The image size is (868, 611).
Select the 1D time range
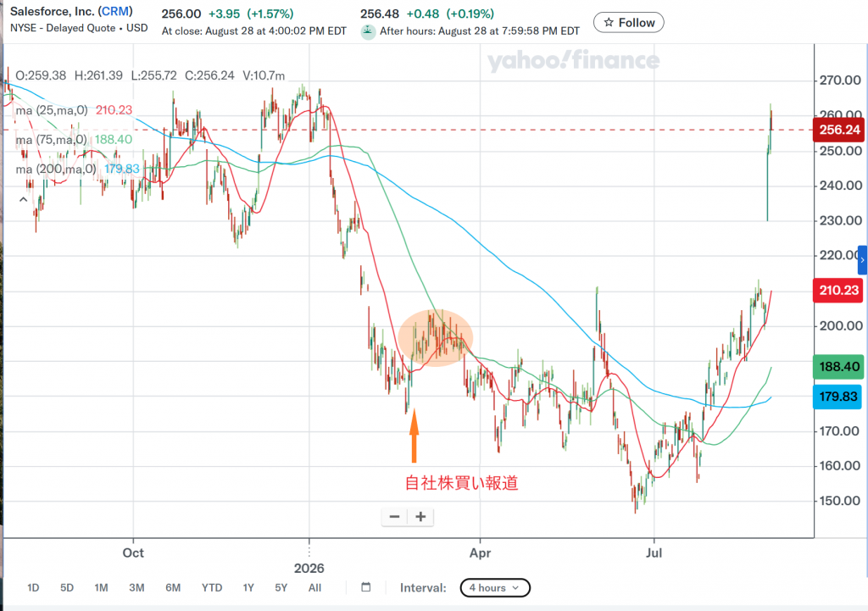coord(33,588)
